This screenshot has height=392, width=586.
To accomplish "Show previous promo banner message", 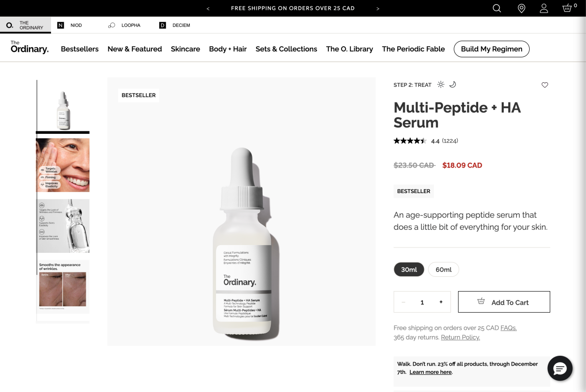I will pos(208,8).
